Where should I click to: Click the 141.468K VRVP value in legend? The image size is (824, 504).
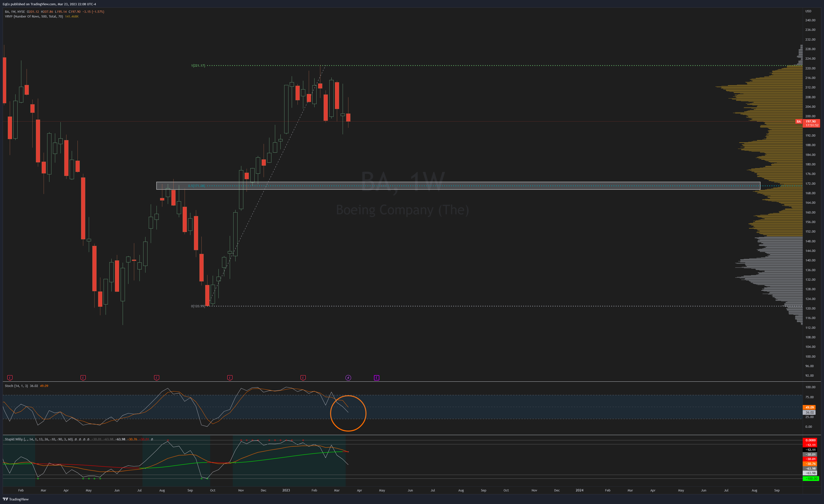coord(72,16)
